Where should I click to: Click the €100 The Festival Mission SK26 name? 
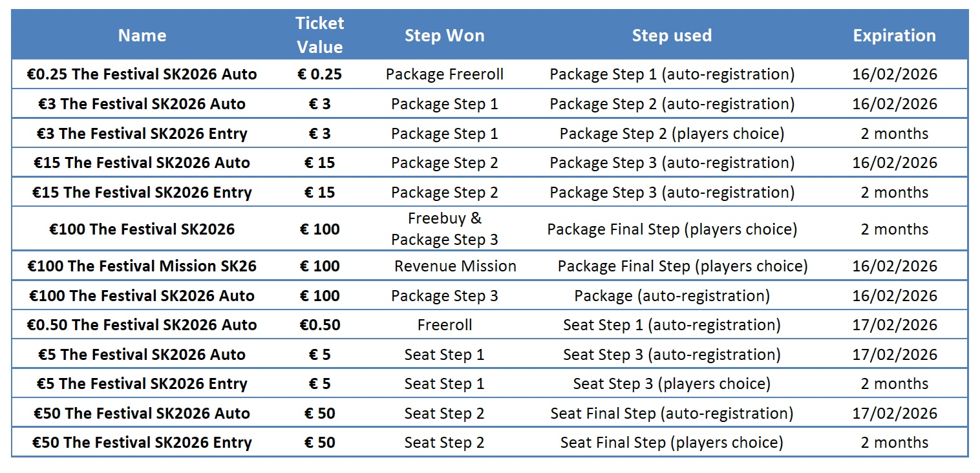point(142,266)
